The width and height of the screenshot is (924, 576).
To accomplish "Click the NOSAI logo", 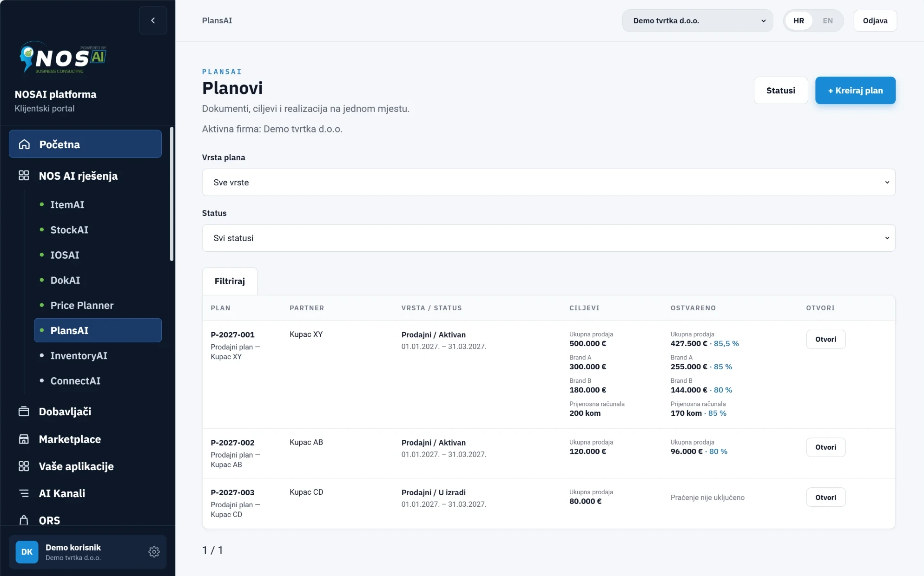I will coord(63,57).
